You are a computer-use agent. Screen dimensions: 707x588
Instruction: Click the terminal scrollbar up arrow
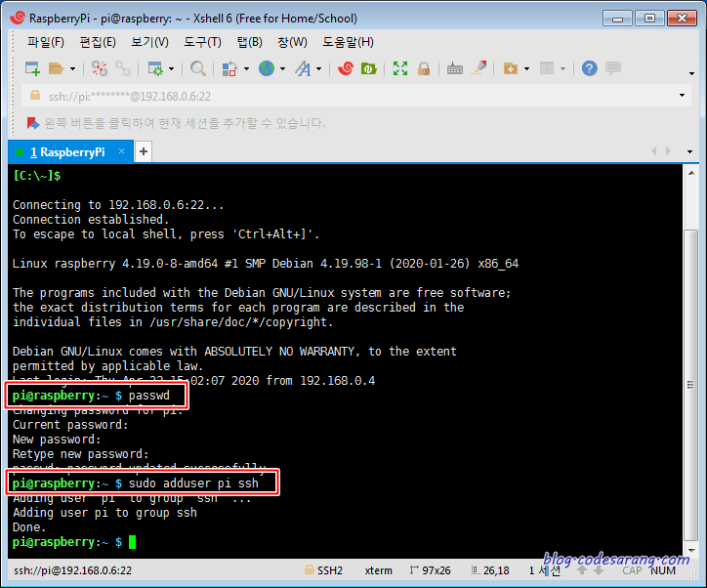[x=691, y=173]
